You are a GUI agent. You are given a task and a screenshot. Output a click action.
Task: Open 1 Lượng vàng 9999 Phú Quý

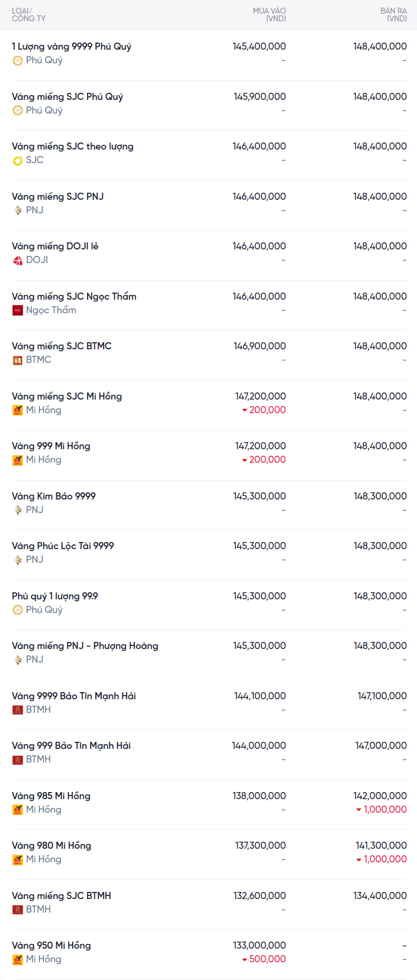coord(72,47)
